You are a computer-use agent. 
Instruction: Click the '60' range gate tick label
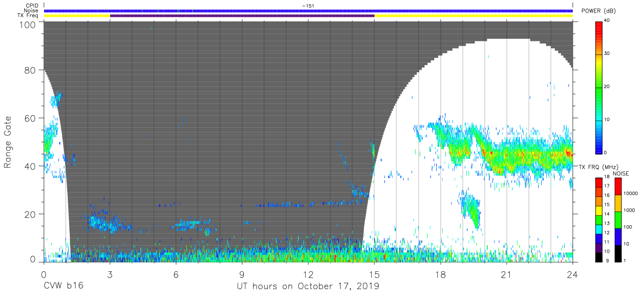[30, 118]
